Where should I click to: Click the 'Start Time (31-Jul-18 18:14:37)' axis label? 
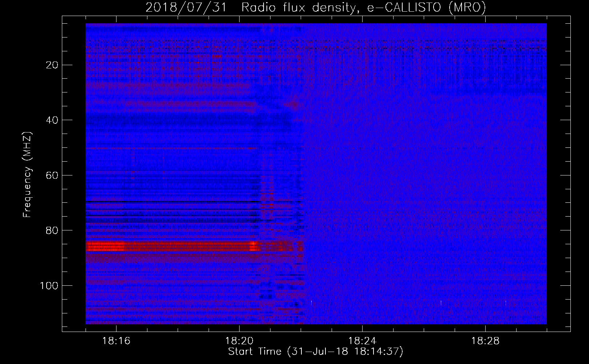(316, 352)
